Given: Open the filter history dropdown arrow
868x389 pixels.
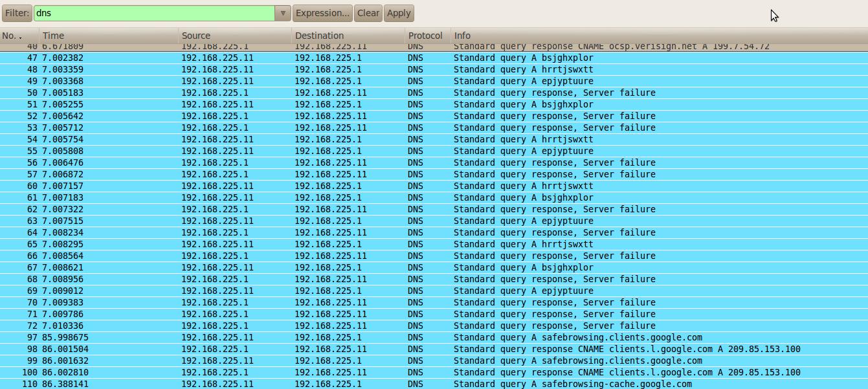Looking at the screenshot, I should pos(283,13).
